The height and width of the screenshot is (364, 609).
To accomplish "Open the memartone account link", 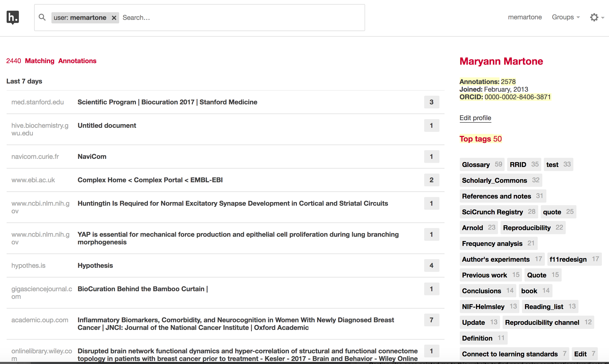I will pyautogui.click(x=525, y=17).
